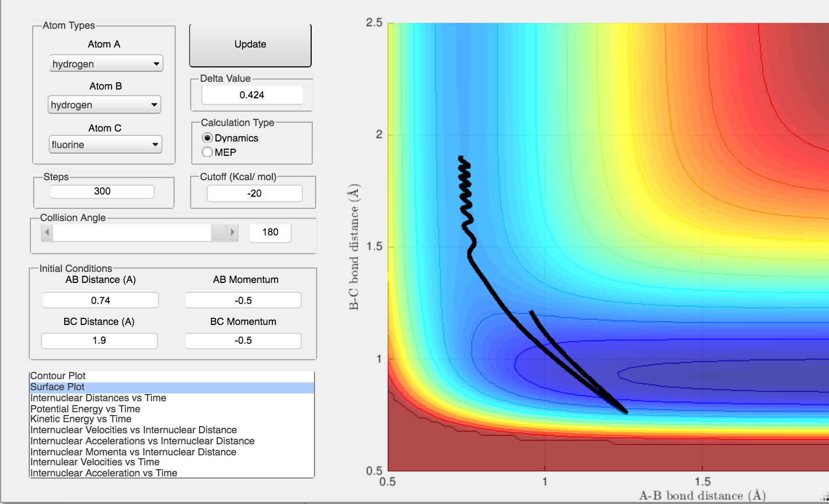This screenshot has height=504, width=829.
Task: Select Surface Plot in the list
Action: (171, 387)
